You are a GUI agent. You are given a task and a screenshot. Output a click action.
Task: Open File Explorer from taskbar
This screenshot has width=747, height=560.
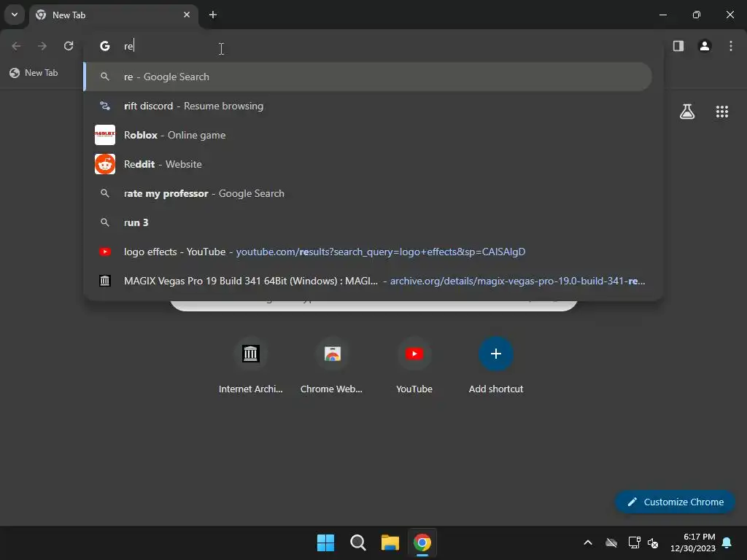tap(390, 542)
